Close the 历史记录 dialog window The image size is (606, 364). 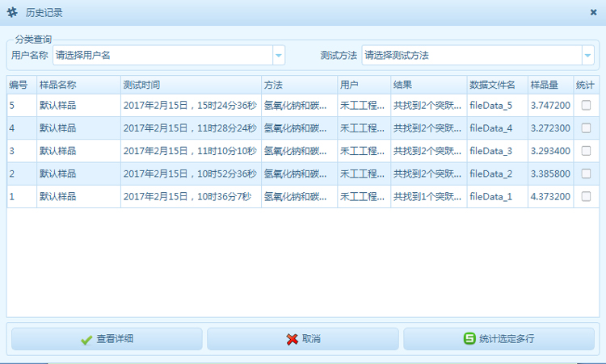594,13
